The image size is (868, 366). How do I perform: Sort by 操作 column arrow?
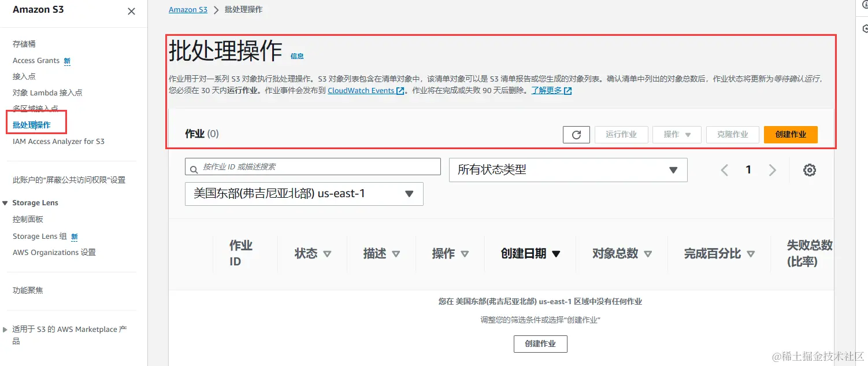pyautogui.click(x=465, y=254)
